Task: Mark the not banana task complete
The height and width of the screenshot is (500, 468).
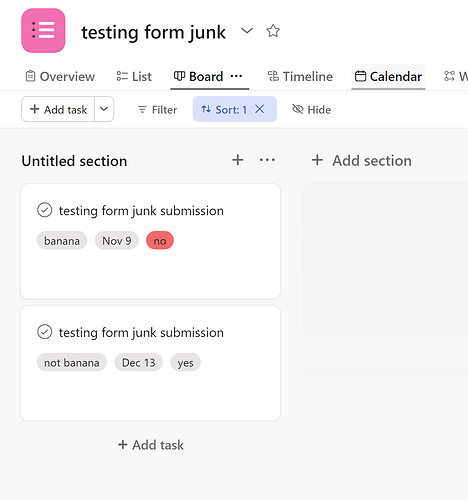Action: [45, 332]
